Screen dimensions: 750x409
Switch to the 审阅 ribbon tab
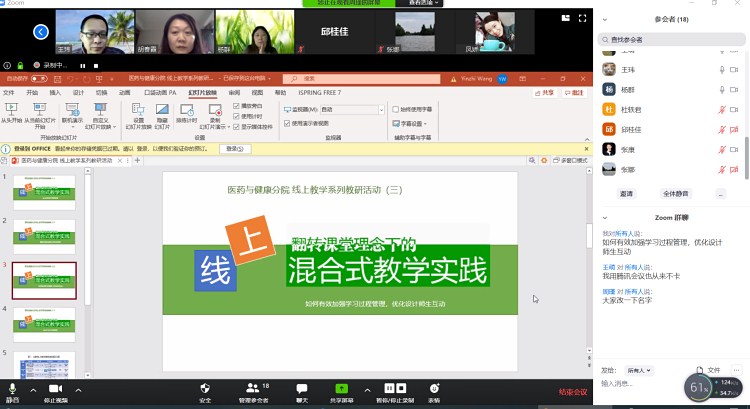(234, 92)
